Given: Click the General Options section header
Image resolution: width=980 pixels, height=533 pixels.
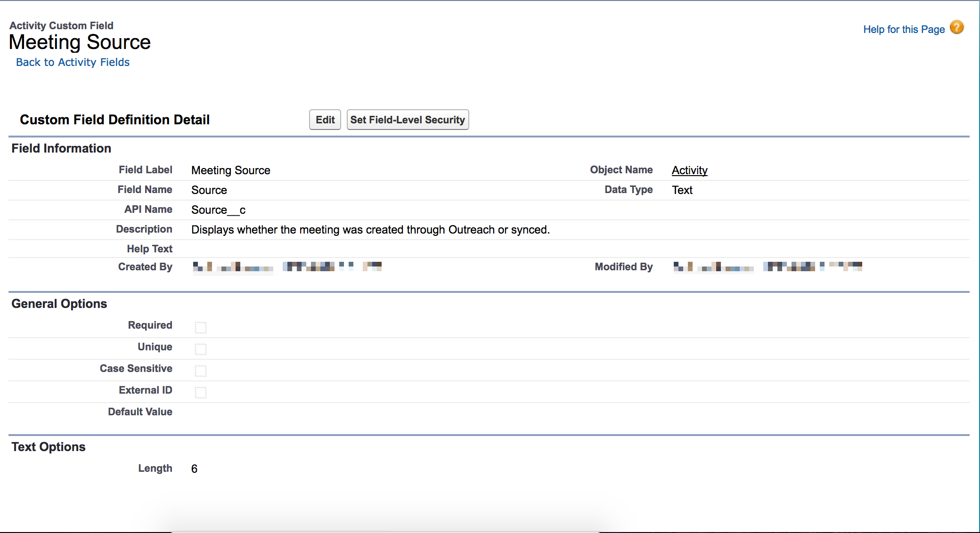Looking at the screenshot, I should click(x=59, y=304).
